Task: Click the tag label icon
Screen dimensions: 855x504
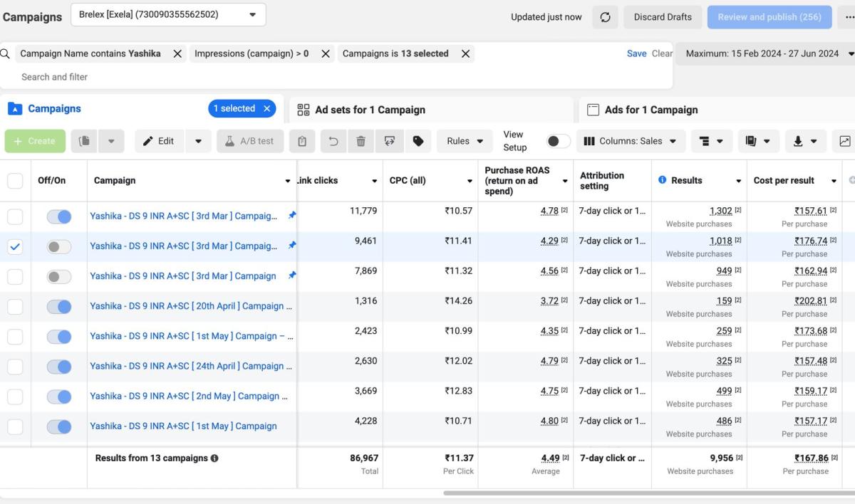Action: (418, 141)
